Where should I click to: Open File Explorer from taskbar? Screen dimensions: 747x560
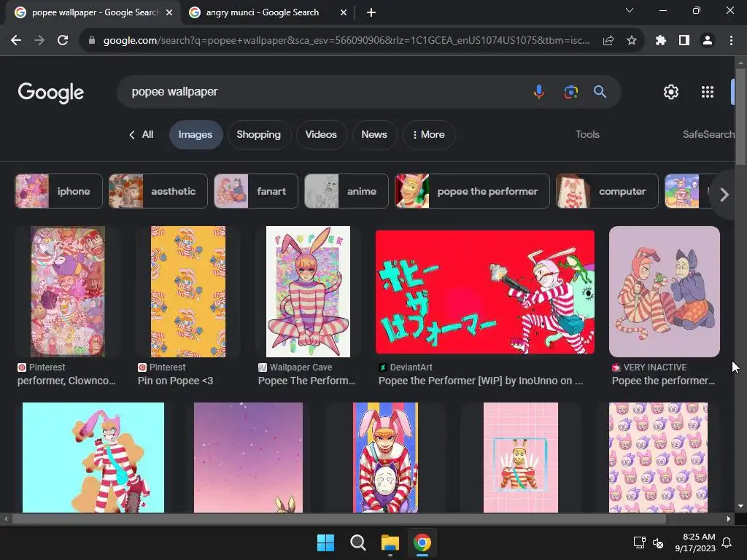coord(390,542)
